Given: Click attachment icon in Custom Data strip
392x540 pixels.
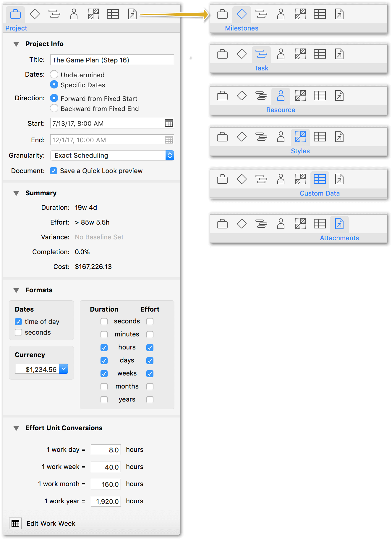Looking at the screenshot, I should (339, 179).
